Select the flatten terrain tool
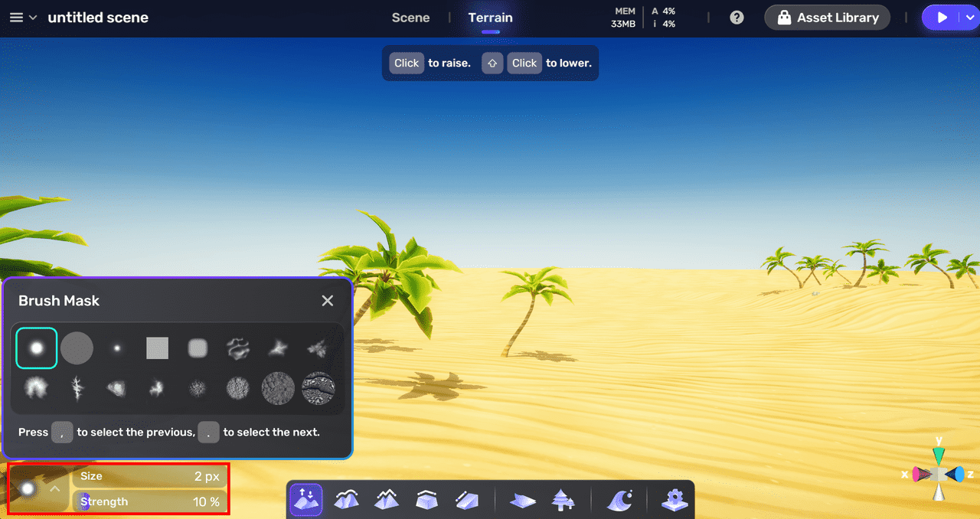980x519 pixels. tap(426, 501)
